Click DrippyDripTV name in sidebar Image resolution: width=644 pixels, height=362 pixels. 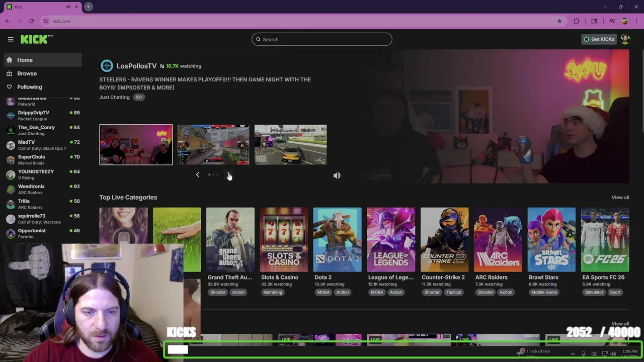click(x=34, y=113)
